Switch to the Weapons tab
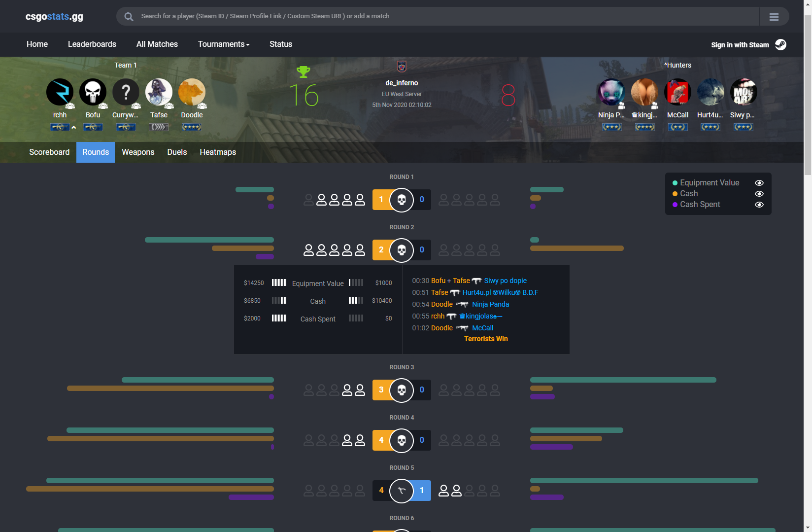812x532 pixels. point(138,152)
